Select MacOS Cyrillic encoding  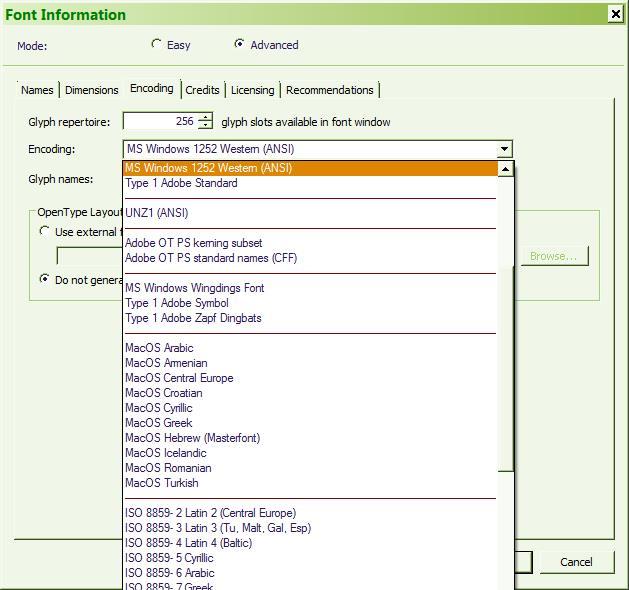point(310,408)
